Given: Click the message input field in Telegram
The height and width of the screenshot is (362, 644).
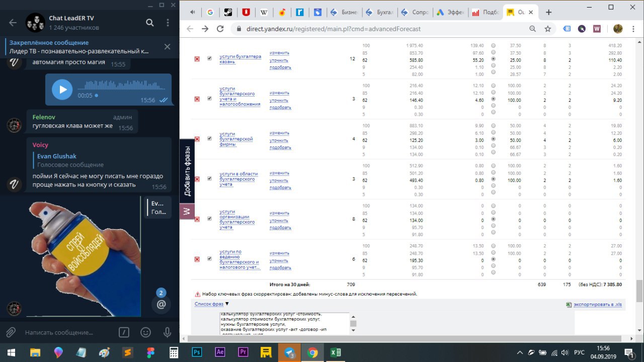Looking at the screenshot, I should (x=69, y=332).
